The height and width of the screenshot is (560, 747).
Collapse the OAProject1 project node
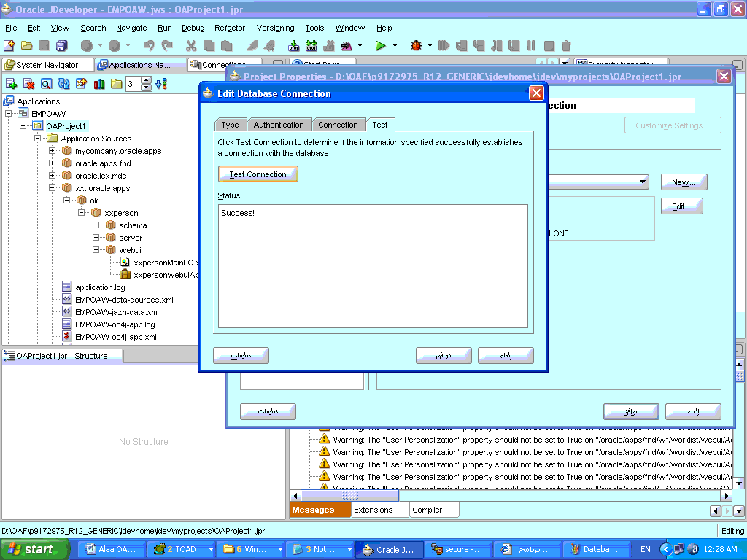23,125
